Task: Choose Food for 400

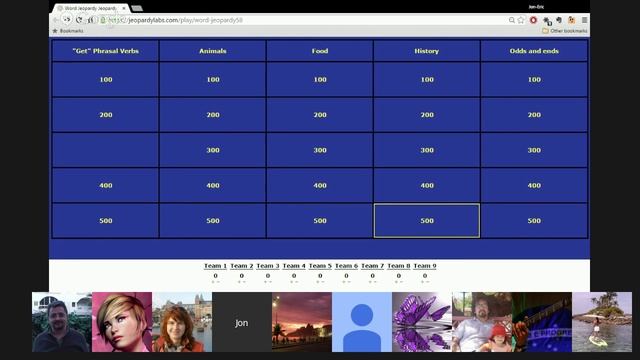Action: [x=320, y=185]
